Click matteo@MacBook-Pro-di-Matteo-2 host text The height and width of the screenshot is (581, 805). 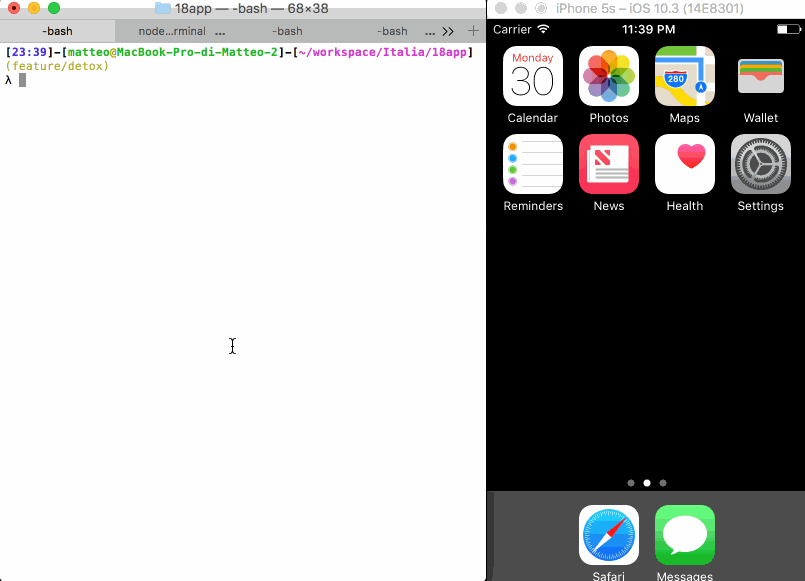(x=172, y=52)
